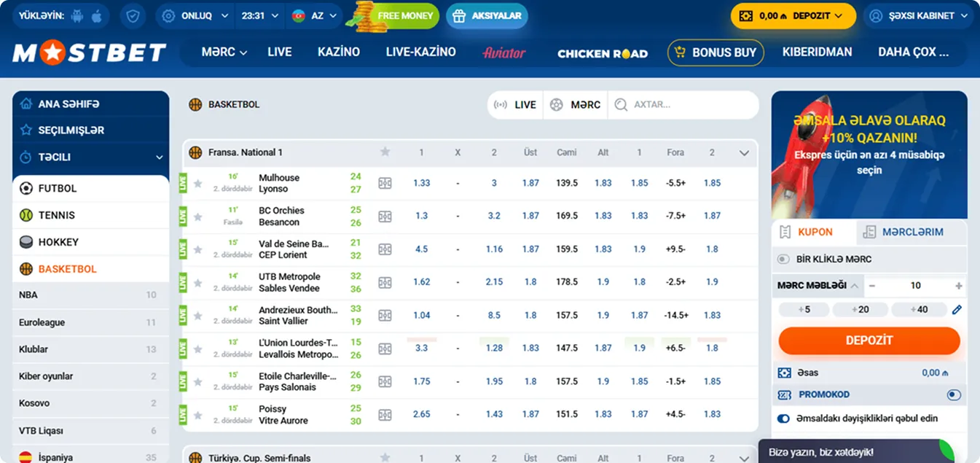Screen dimensions: 980x463
Task: Toggle the Bir kliklə mərc switch
Action: click(783, 259)
